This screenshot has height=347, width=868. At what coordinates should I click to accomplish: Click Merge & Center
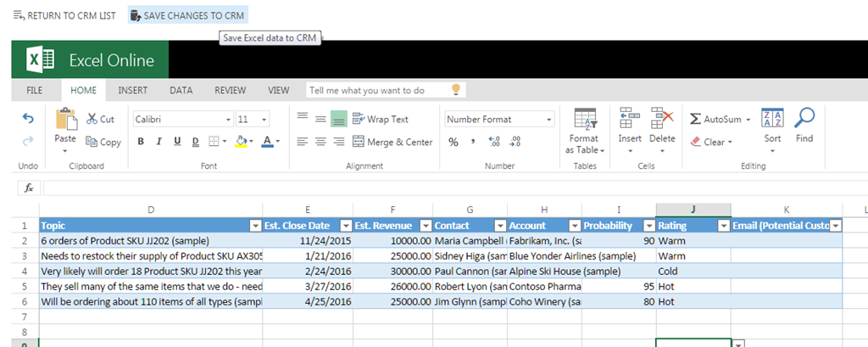point(392,142)
